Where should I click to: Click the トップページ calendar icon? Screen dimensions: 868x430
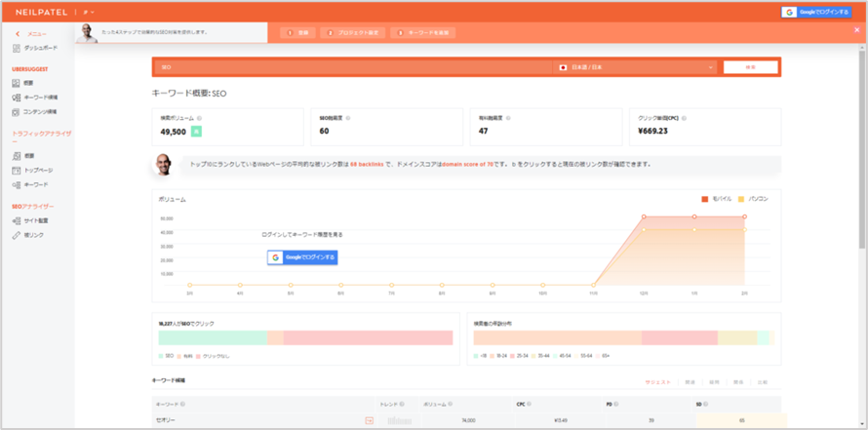click(16, 171)
